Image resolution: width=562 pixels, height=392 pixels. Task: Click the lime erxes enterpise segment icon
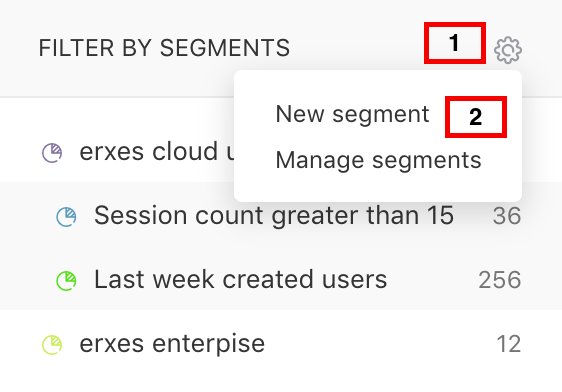pos(52,344)
